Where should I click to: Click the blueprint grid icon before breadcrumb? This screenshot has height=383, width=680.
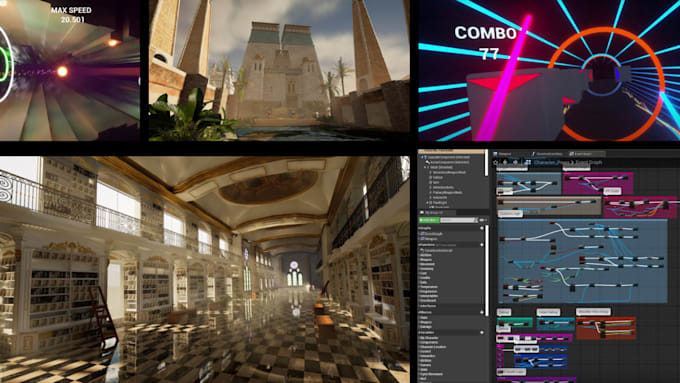tap(528, 162)
